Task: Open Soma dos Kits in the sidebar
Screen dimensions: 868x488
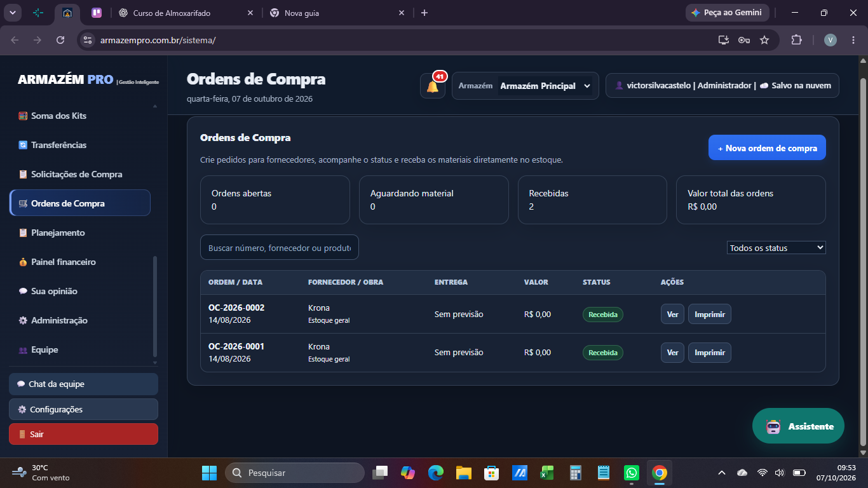Action: [79, 116]
